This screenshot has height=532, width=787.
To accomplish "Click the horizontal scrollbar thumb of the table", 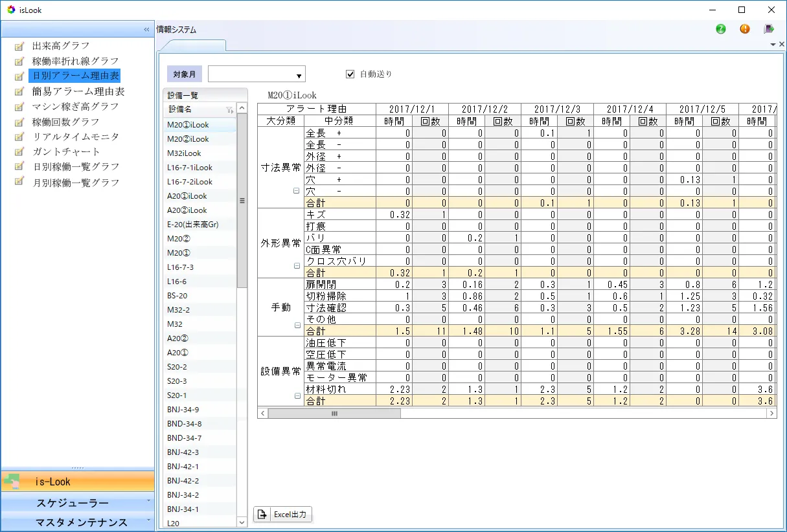I will tap(334, 413).
